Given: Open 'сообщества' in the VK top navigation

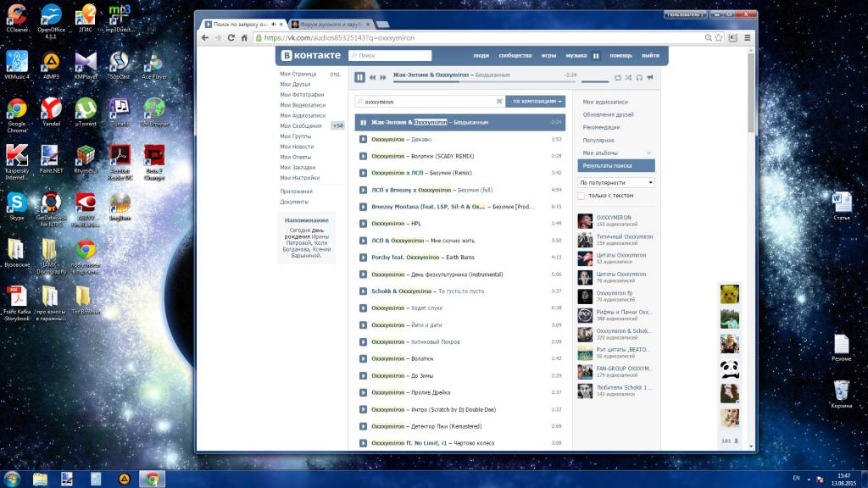Looking at the screenshot, I should (515, 55).
